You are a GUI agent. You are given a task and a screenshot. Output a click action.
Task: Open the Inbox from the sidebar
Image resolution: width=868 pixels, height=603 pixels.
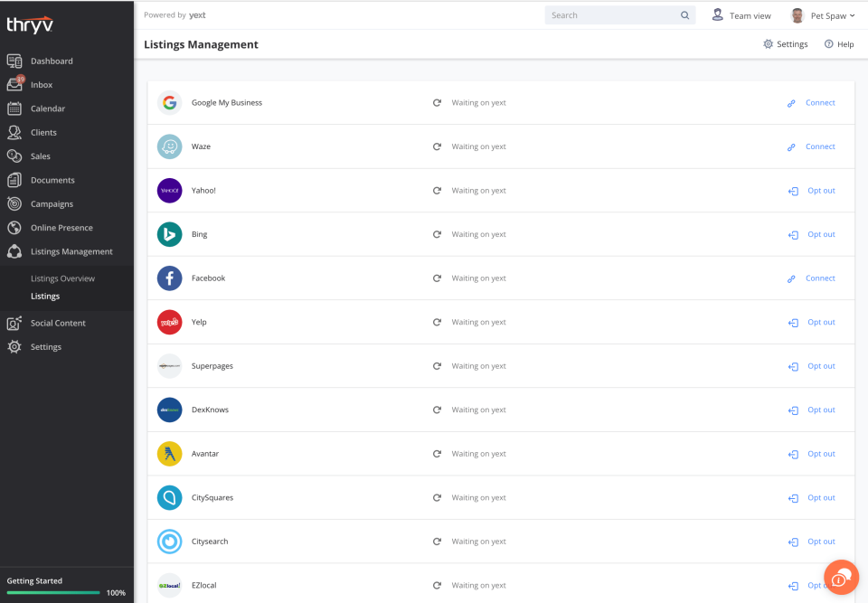(x=15, y=84)
